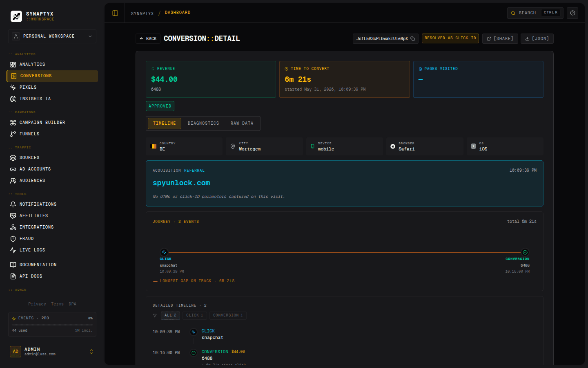Open Notifications

coord(52,204)
